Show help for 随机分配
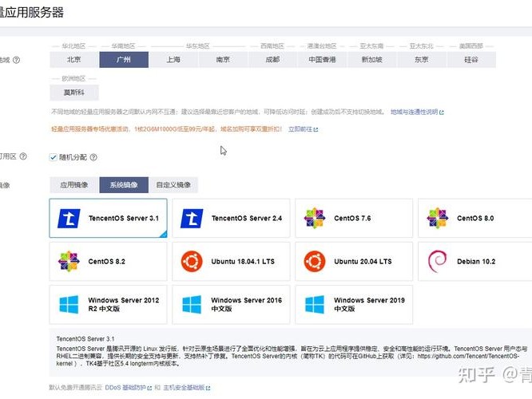 (x=93, y=157)
